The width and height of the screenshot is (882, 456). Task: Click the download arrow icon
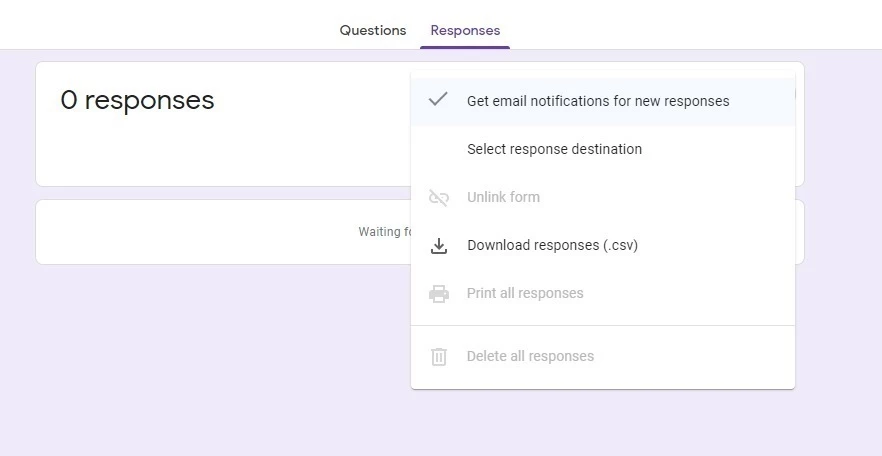click(438, 246)
